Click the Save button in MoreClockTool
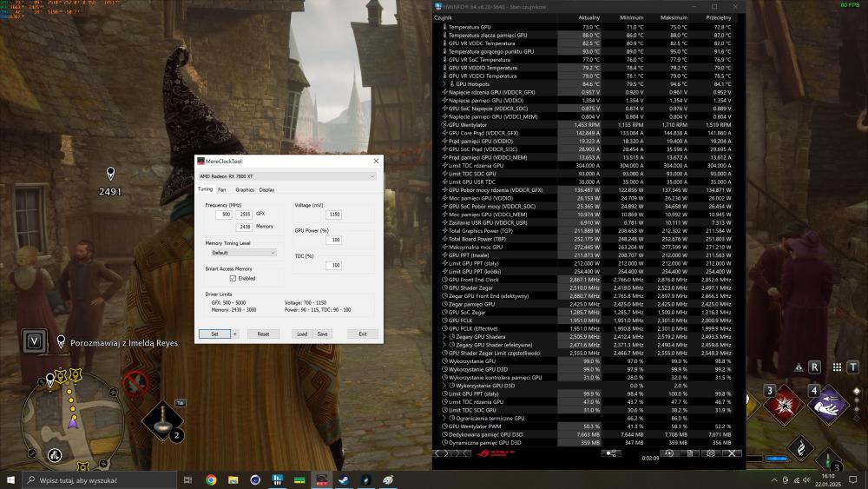This screenshot has height=489, width=868. coord(322,334)
